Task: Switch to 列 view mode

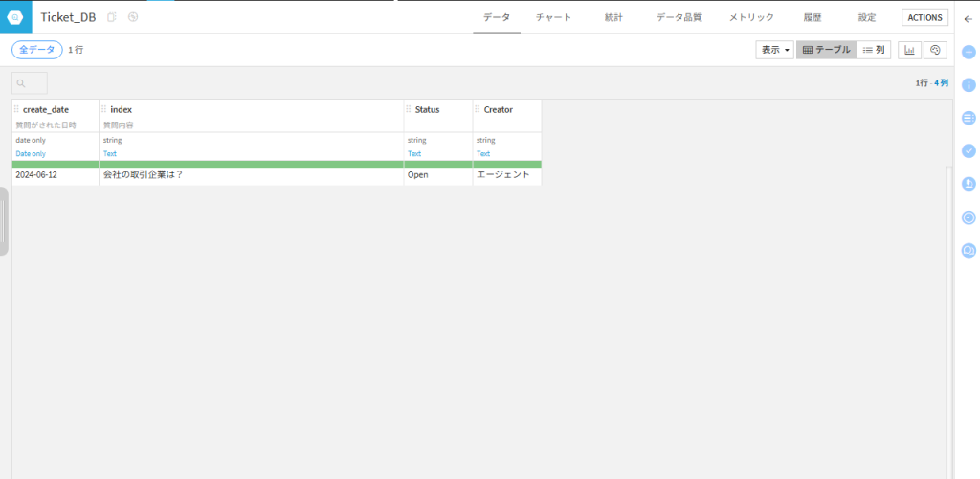Action: click(873, 50)
